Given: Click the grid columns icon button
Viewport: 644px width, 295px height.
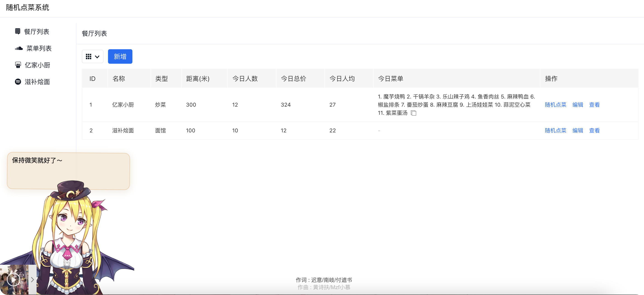Looking at the screenshot, I should pyautogui.click(x=89, y=56).
